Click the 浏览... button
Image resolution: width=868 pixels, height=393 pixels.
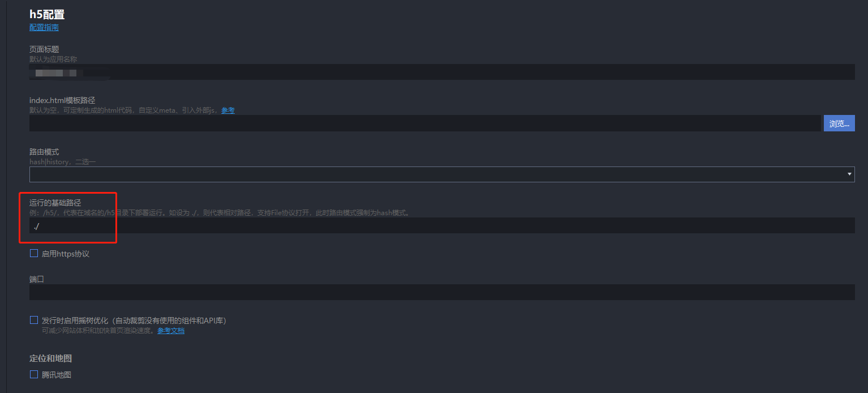839,123
